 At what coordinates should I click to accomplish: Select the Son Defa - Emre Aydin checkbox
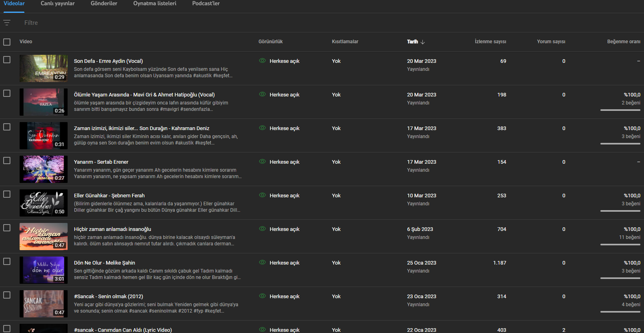coord(7,60)
